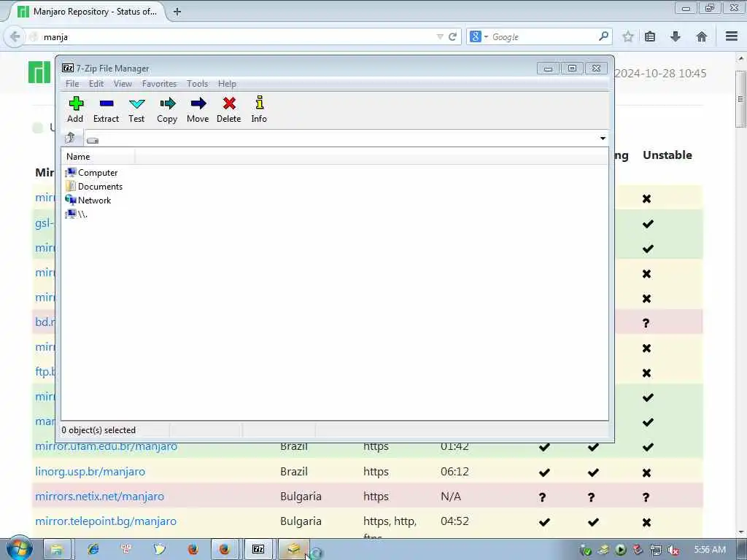Show bookmarks list icon in Firefox
The height and width of the screenshot is (560, 747).
click(x=650, y=36)
